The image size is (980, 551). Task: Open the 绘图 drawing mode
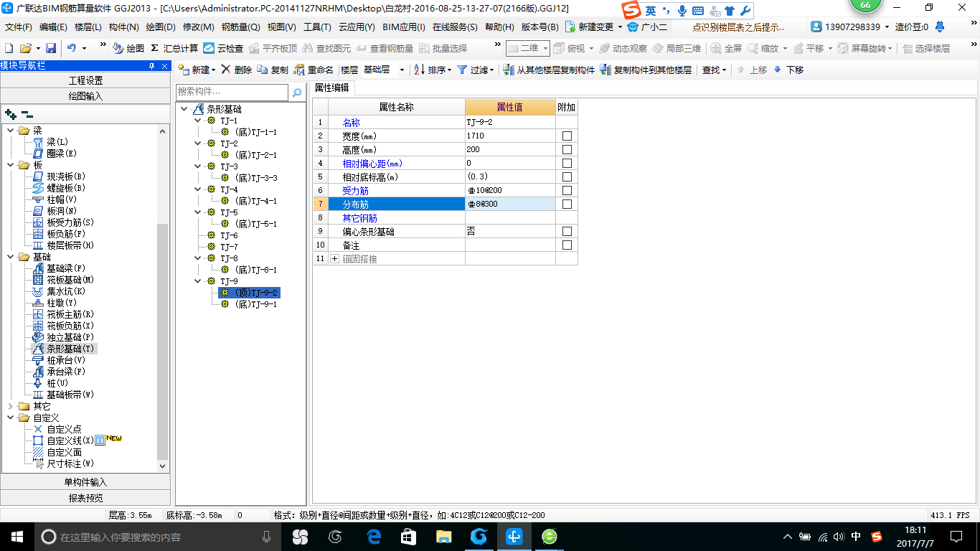[129, 48]
